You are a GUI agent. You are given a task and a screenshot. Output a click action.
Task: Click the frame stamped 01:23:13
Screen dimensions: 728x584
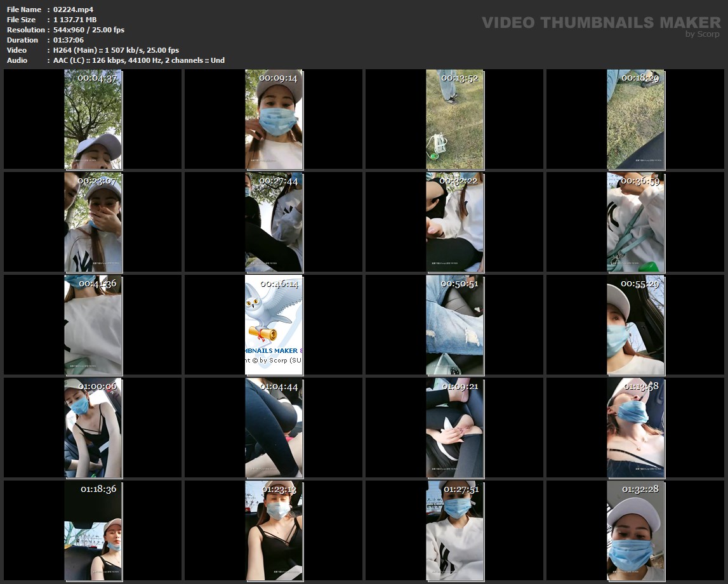[x=274, y=531]
